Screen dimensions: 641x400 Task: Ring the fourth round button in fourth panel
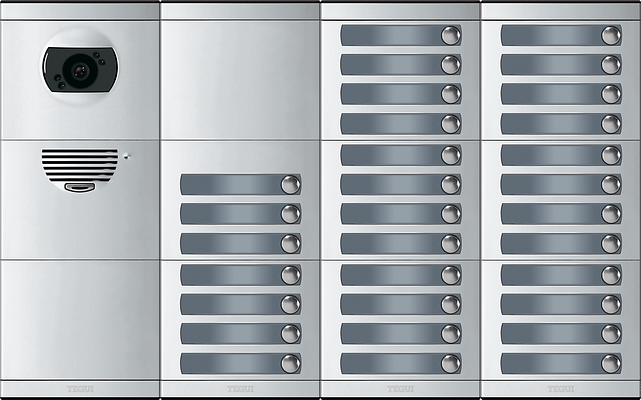coord(611,124)
